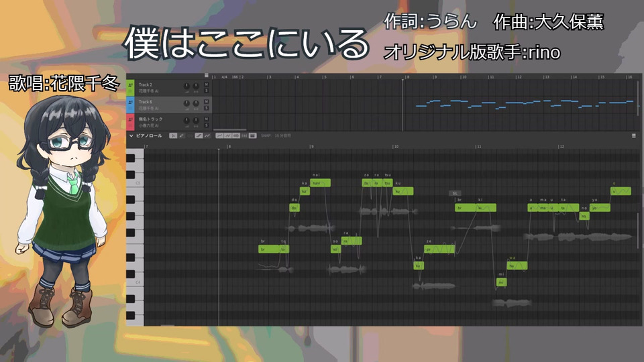This screenshot has width=644, height=362.
Task: Select the "ki" note
Action: pos(486,208)
